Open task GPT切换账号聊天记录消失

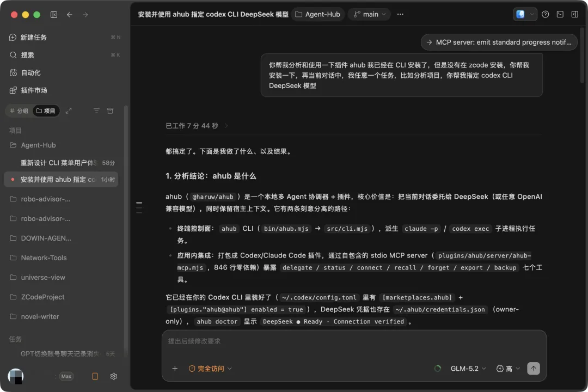[x=62, y=354]
